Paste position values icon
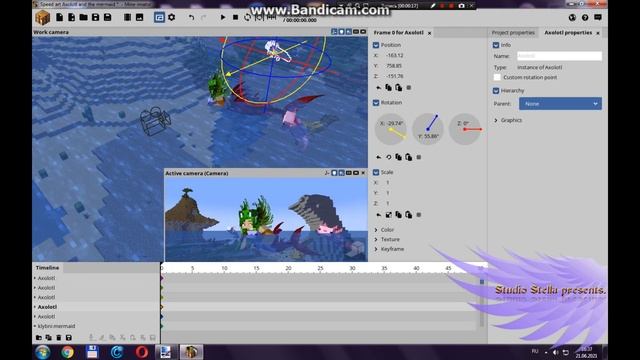Viewport: 640px width, 360px height. tap(398, 88)
